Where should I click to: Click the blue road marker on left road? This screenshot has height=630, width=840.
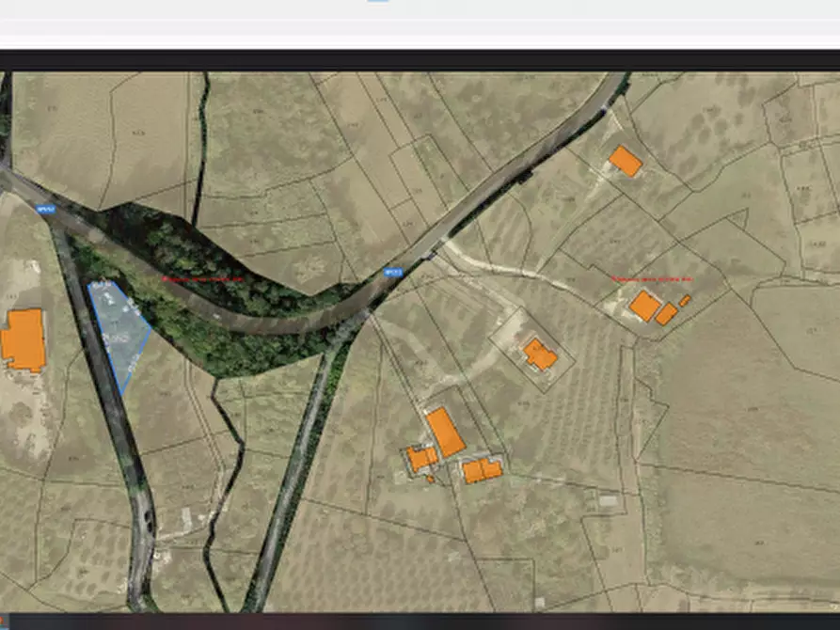coord(45,210)
